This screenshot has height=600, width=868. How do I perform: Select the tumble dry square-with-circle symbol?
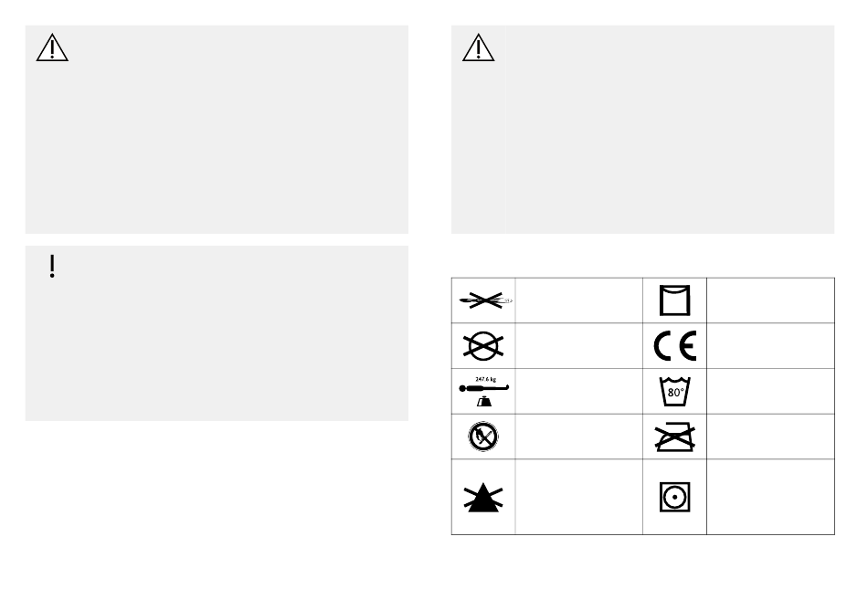click(675, 497)
